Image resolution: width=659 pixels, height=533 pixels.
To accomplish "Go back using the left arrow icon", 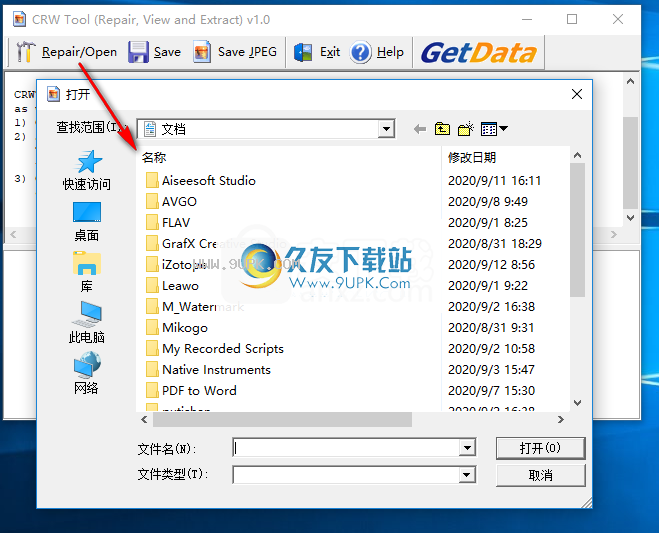I will (419, 129).
